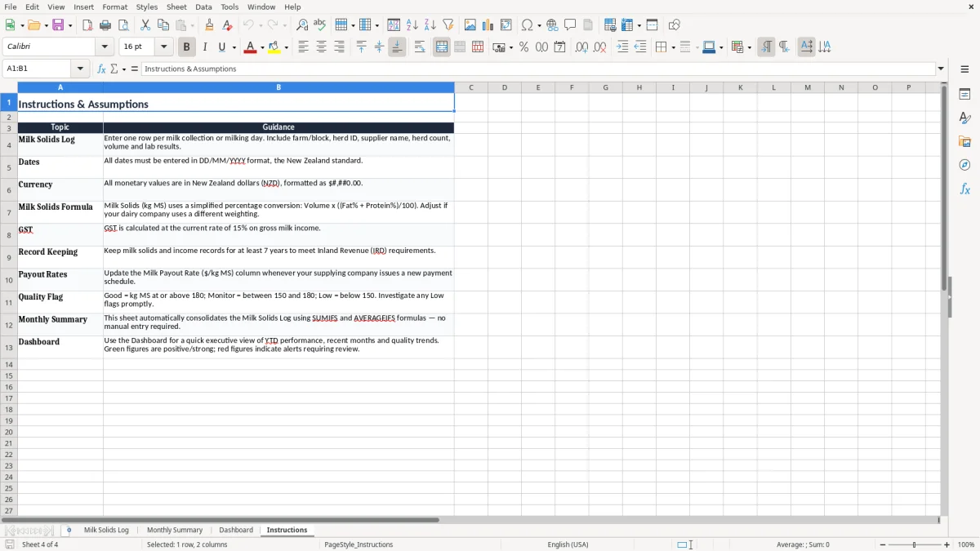Toggle Bold formatting off
This screenshot has width=980, height=551.
click(x=187, y=47)
